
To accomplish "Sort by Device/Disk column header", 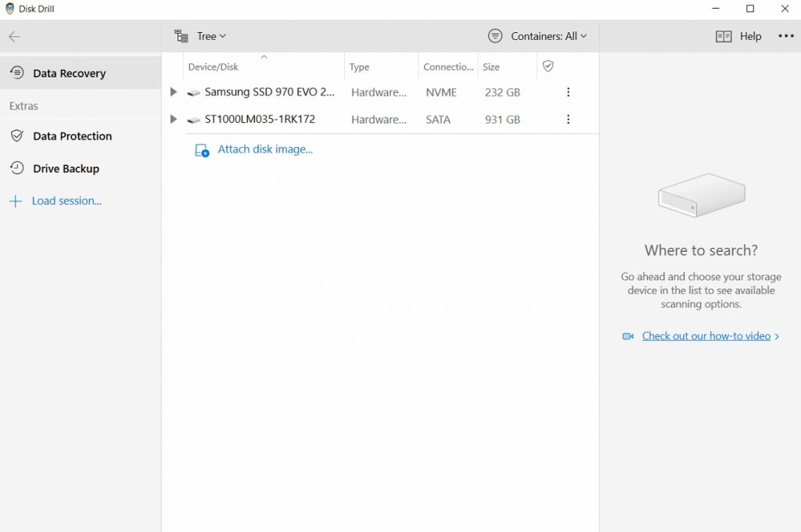I will pyautogui.click(x=264, y=66).
